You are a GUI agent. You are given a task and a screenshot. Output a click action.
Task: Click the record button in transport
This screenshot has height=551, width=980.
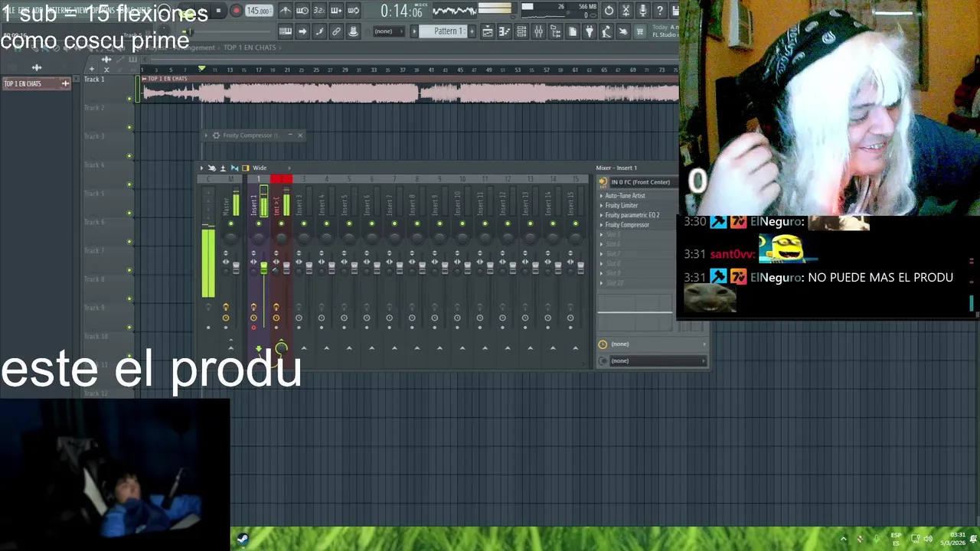point(237,11)
